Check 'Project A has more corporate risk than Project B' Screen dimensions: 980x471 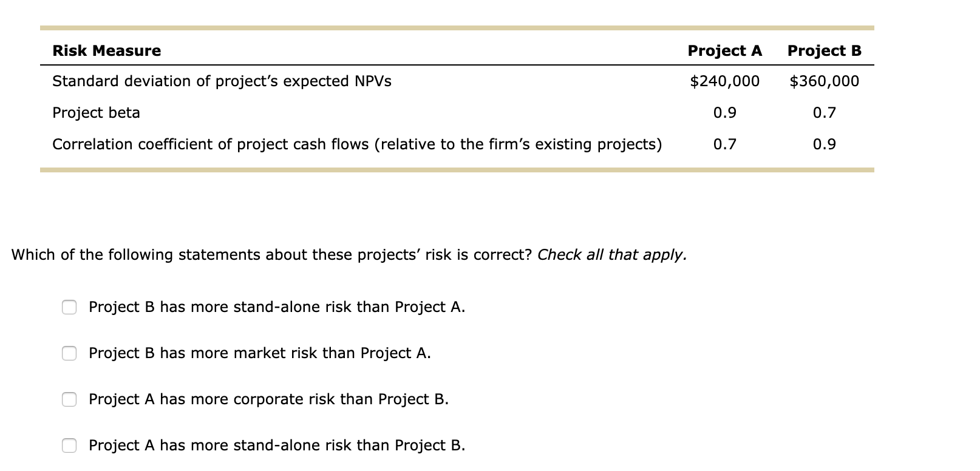(69, 399)
